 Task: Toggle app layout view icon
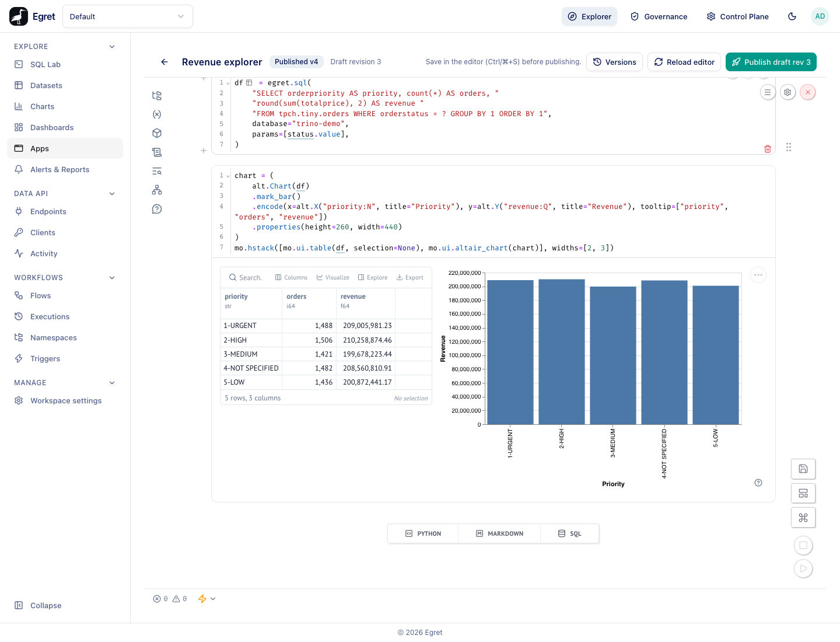click(803, 493)
